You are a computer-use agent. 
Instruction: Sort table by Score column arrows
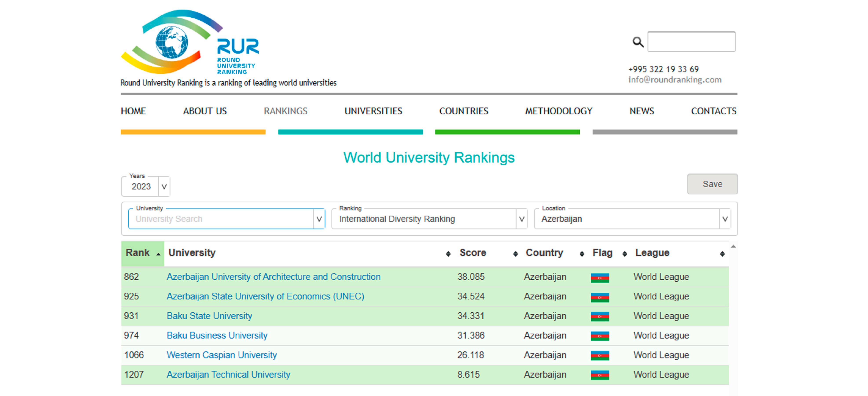tap(515, 254)
